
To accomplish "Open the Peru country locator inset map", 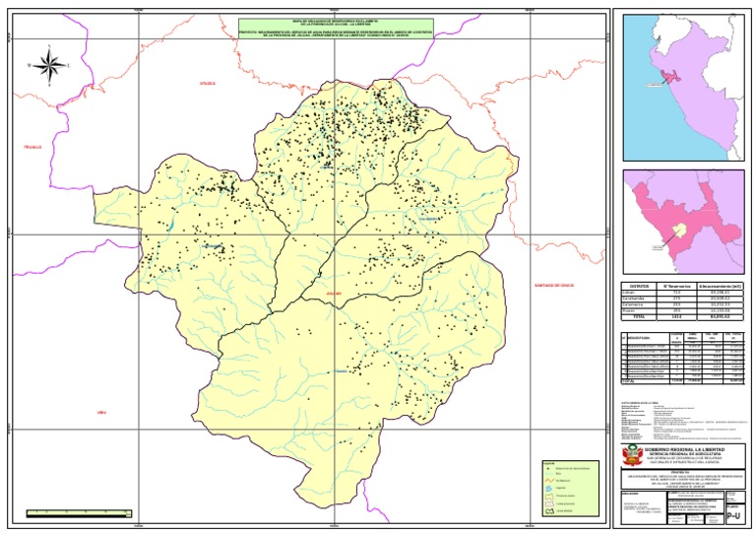I will (683, 88).
